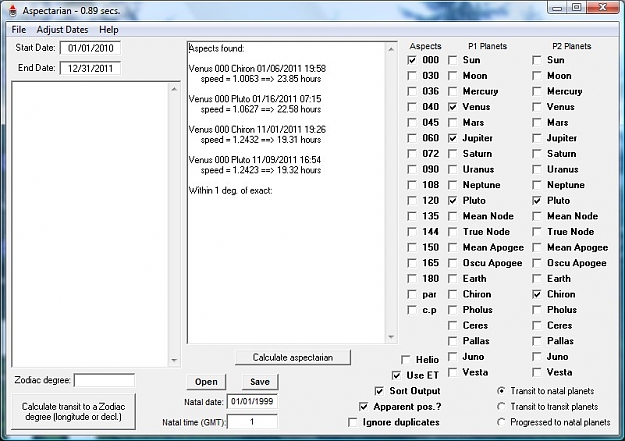
Task: Uncheck Pluto in P1 Planets
Action: click(452, 201)
